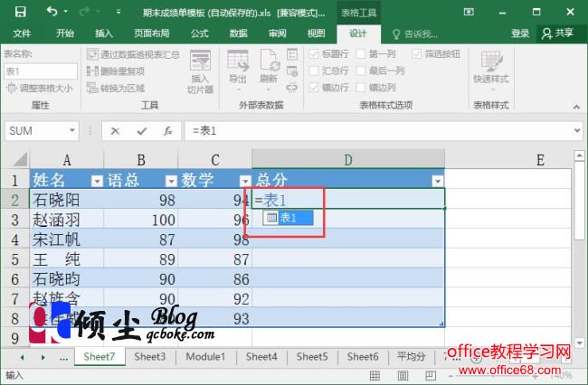Switch to the 开始 tab

coord(65,33)
